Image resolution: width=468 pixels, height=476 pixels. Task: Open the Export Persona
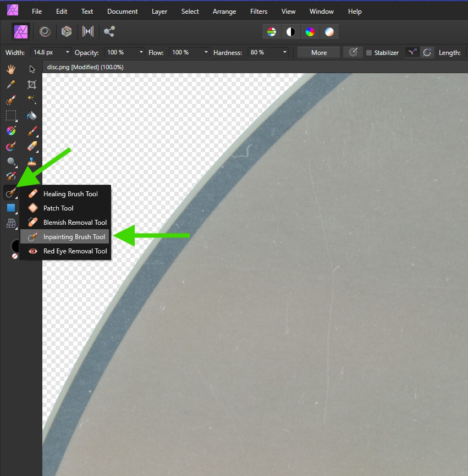(x=109, y=32)
